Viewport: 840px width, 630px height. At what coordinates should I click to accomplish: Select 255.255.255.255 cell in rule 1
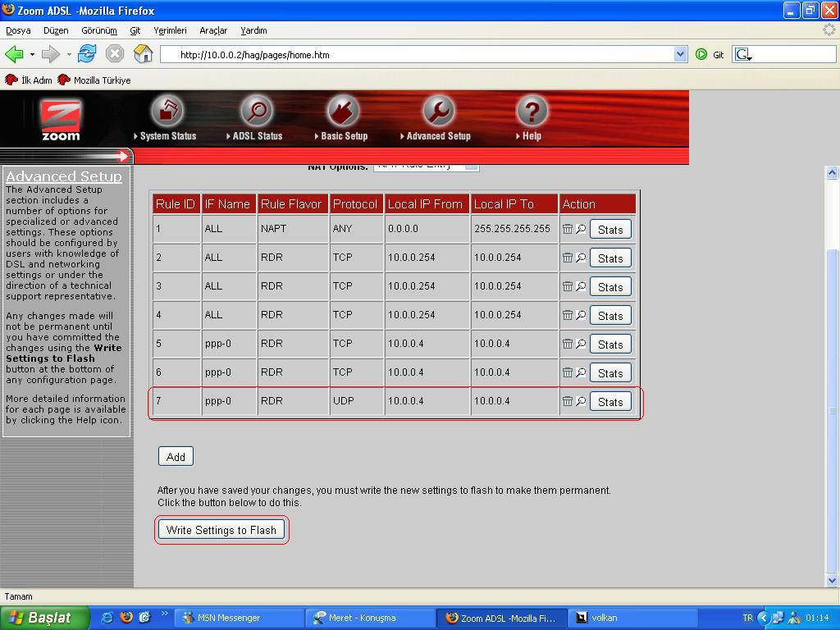click(x=514, y=229)
